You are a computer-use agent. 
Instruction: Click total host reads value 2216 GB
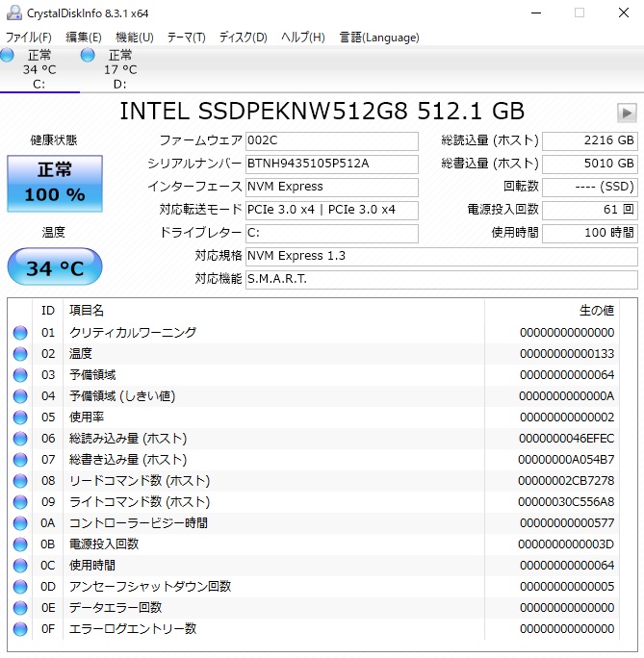pos(590,140)
